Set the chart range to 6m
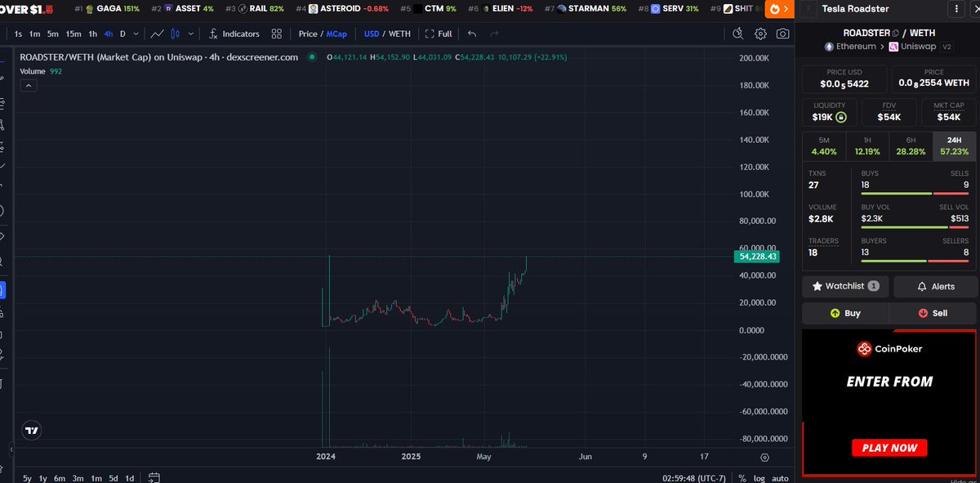The height and width of the screenshot is (483, 980). (59, 478)
